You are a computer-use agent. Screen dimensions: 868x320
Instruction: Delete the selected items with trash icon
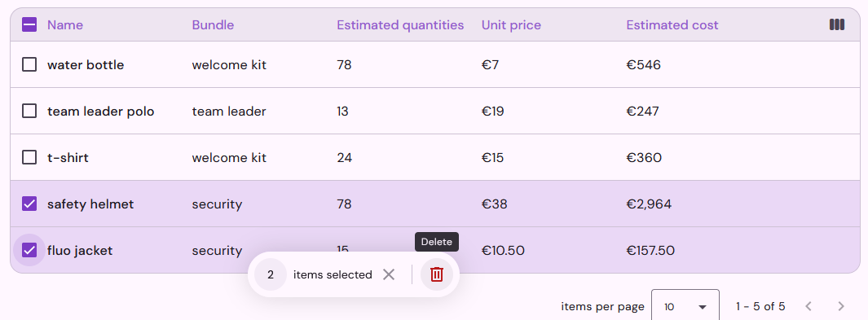tap(437, 274)
